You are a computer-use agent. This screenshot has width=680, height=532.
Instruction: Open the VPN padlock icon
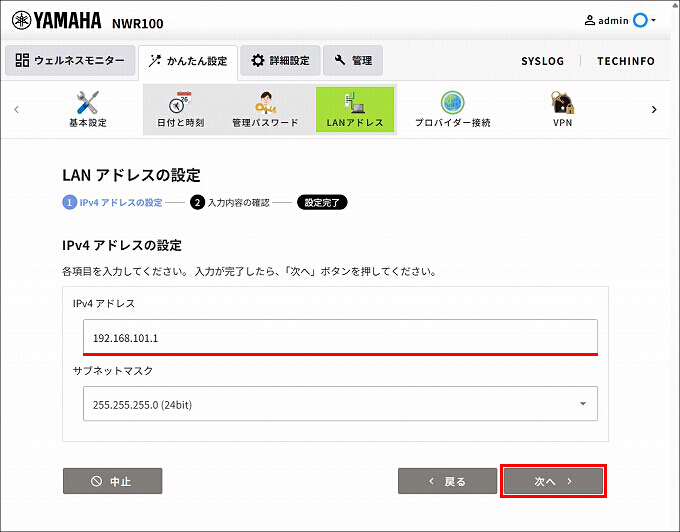[562, 102]
